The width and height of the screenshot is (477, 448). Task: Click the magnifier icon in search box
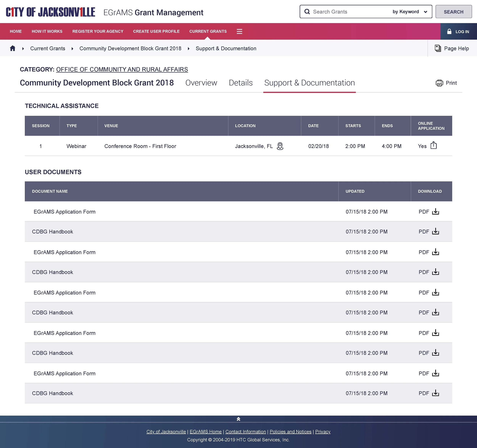pos(307,11)
